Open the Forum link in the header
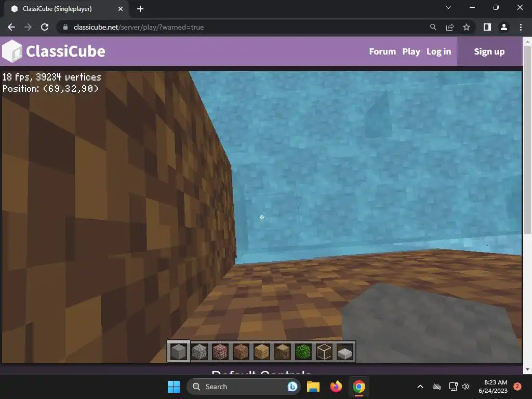Screen dimensions: 532x399 (382, 51)
